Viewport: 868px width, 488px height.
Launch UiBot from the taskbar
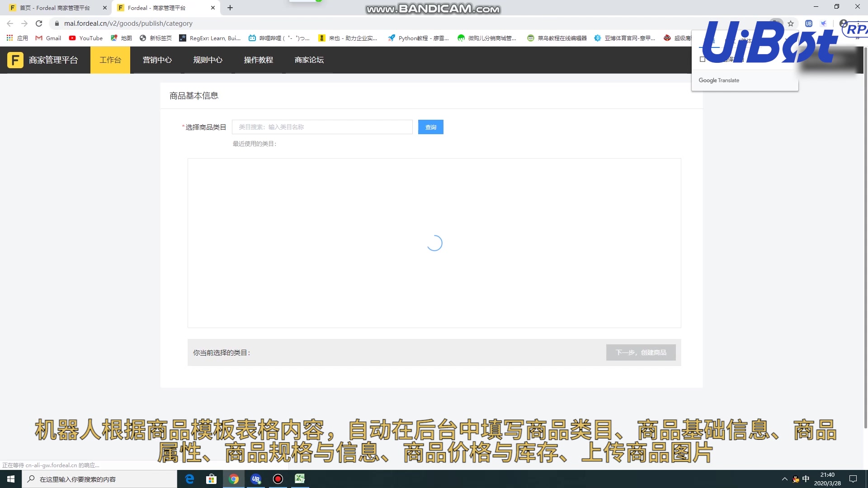coord(256,479)
